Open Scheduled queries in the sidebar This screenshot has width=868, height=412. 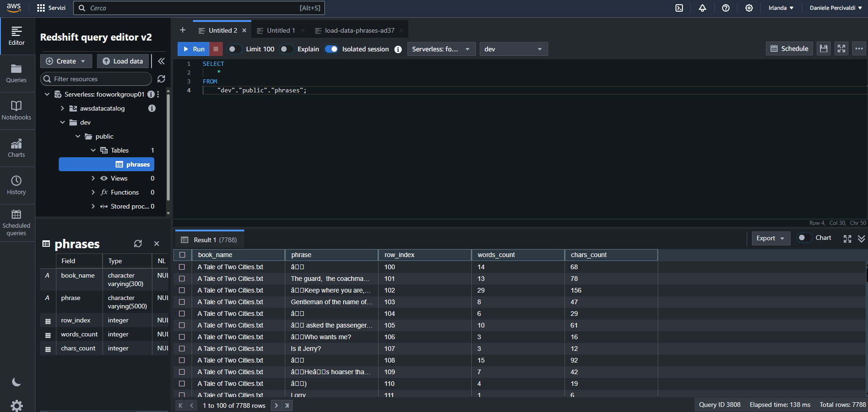tap(17, 223)
